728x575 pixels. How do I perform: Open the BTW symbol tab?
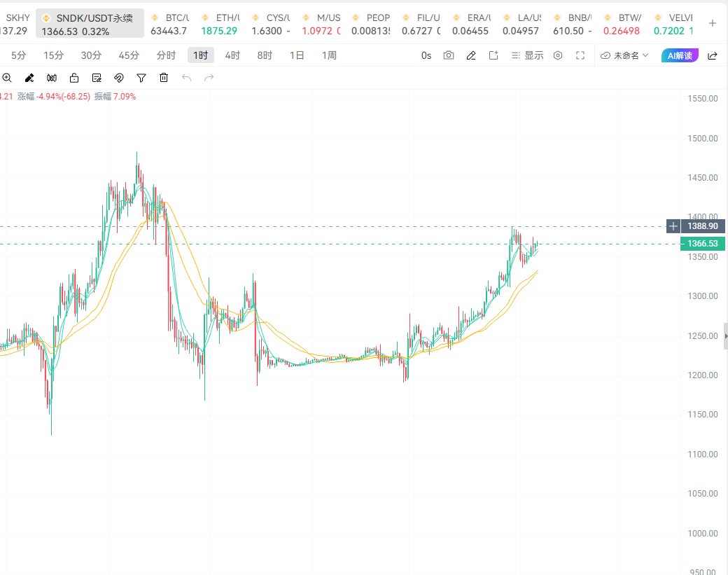pos(624,24)
